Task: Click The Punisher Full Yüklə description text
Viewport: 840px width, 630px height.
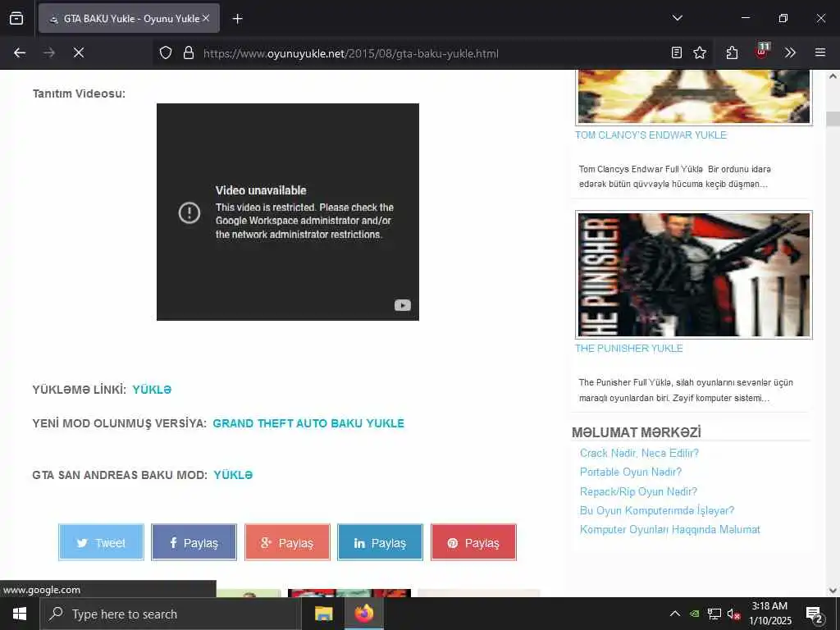Action: click(x=686, y=390)
